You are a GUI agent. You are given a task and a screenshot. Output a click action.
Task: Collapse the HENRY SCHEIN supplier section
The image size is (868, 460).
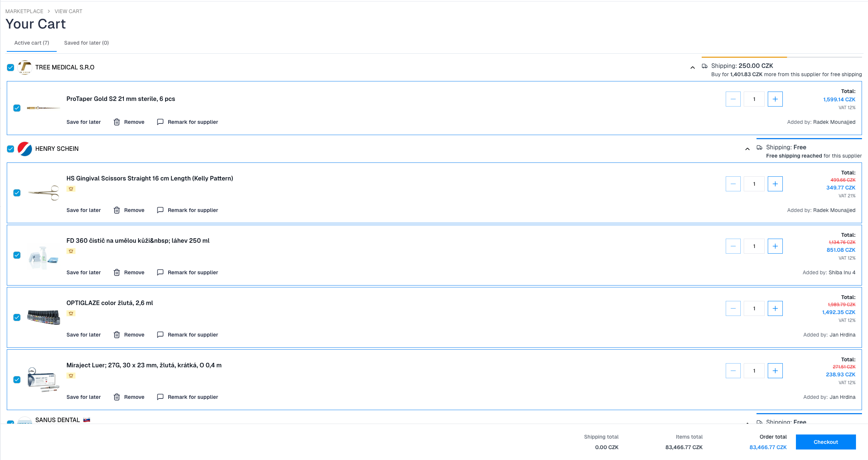[x=747, y=149]
